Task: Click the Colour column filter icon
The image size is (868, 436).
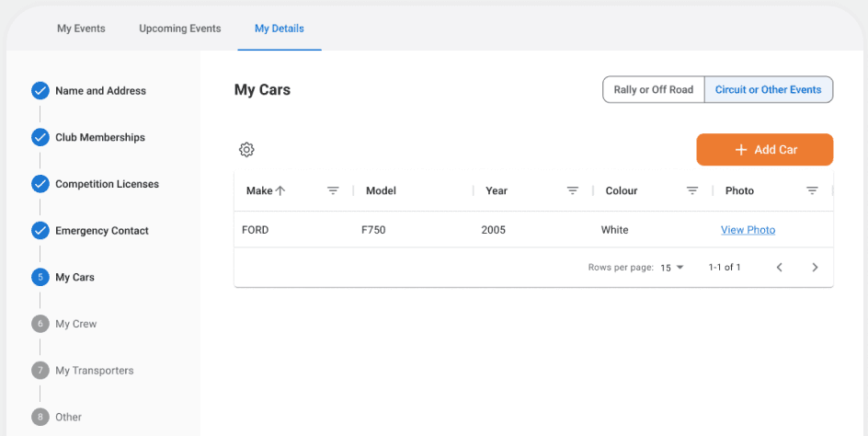Action: click(692, 191)
